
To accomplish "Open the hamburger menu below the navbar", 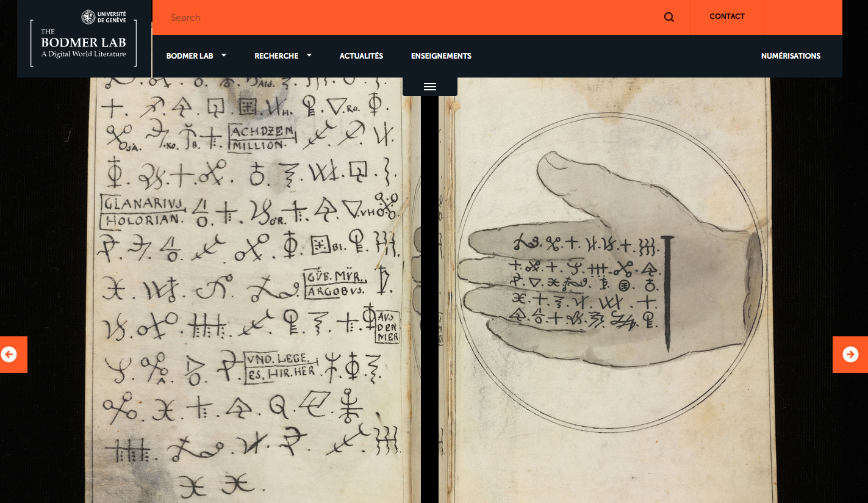I will pyautogui.click(x=430, y=87).
